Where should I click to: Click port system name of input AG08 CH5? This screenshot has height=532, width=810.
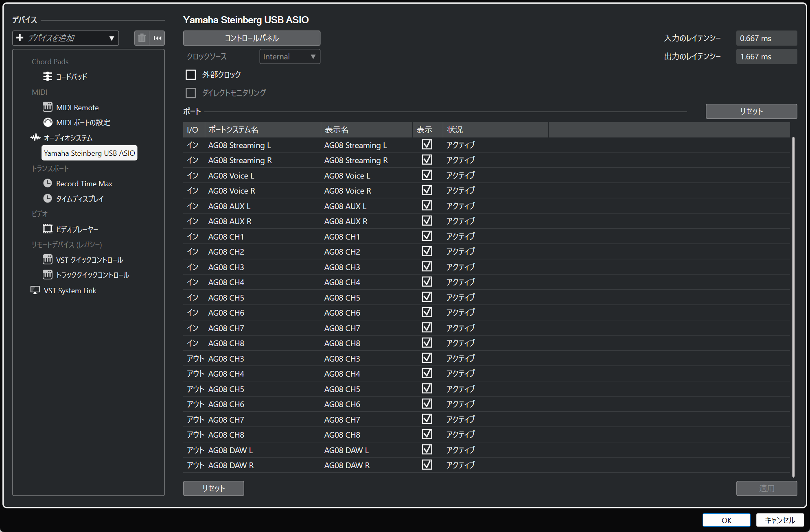(226, 298)
